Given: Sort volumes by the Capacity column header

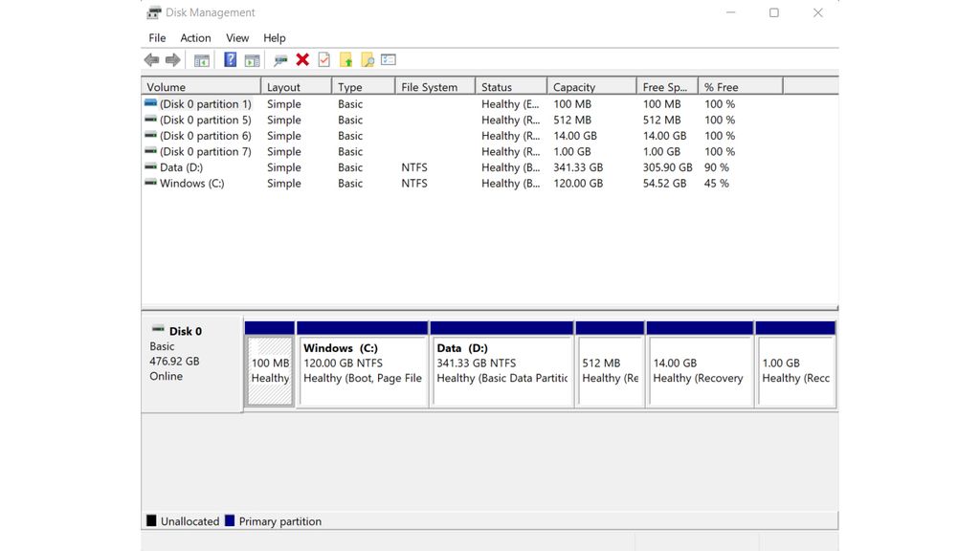Looking at the screenshot, I should point(582,86).
